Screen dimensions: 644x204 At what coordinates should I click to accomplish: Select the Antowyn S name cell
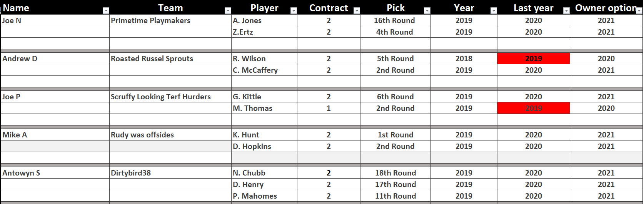pos(55,173)
